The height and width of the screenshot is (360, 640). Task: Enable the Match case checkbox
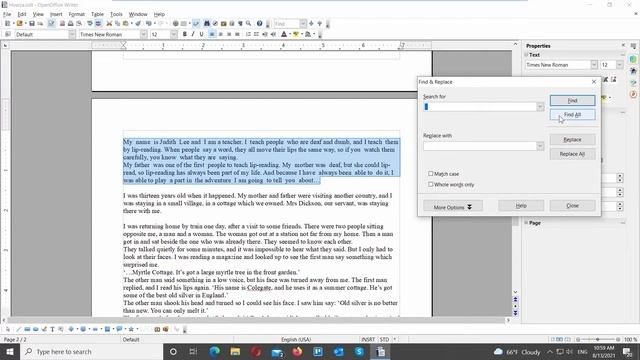[431, 173]
